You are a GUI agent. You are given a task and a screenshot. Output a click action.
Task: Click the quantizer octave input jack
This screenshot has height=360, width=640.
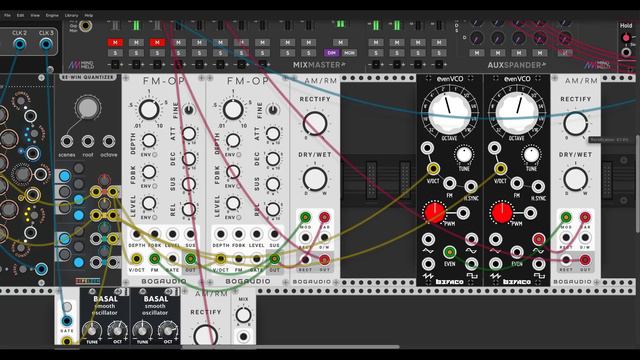click(109, 142)
